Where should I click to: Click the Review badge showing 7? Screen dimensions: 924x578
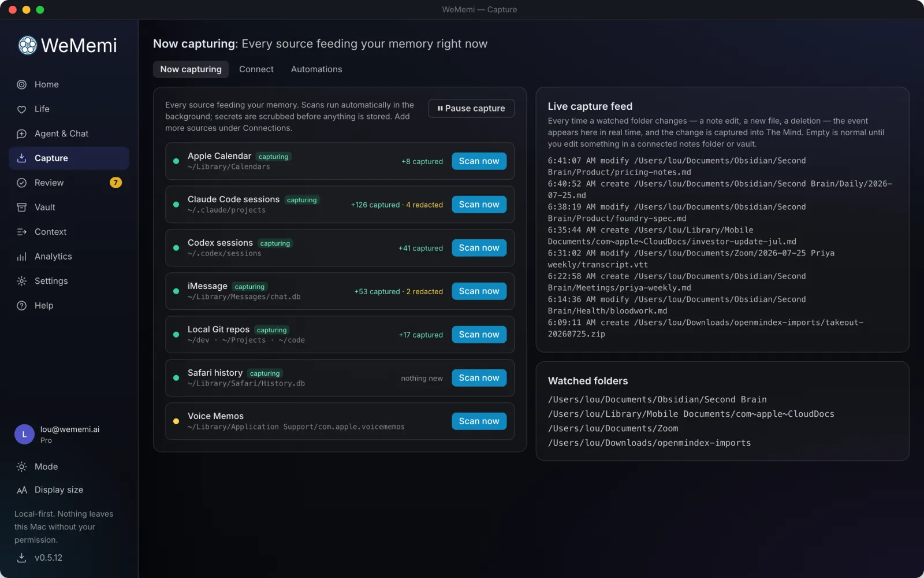(115, 183)
